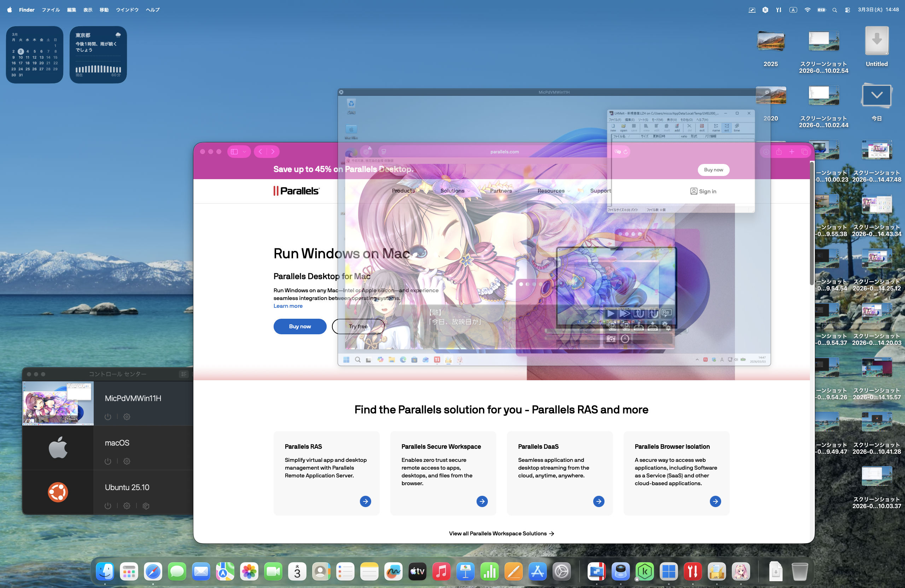
Task: Power on the Ubuntu 25.10 virtual machine
Action: (x=108, y=506)
